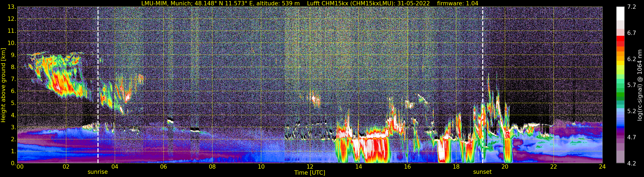Click the colorbar tick value 5.7
The image size is (644, 177).
tap(632, 85)
